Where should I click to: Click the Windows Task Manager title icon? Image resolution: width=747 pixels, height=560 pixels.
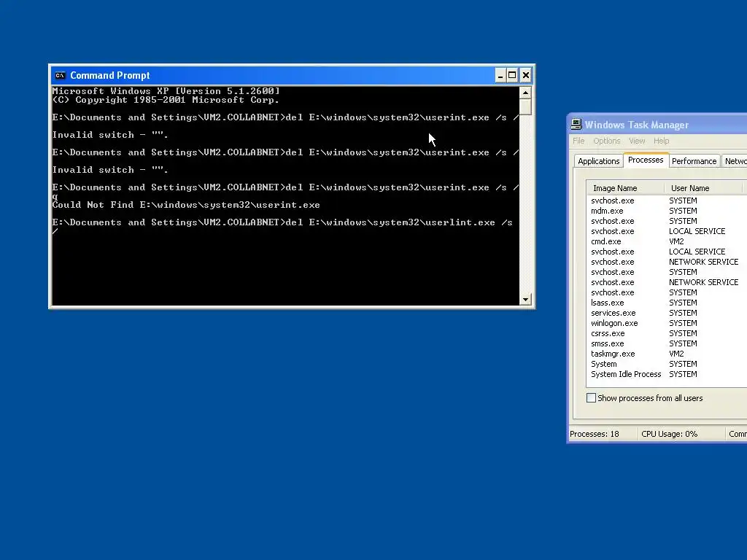click(x=576, y=124)
